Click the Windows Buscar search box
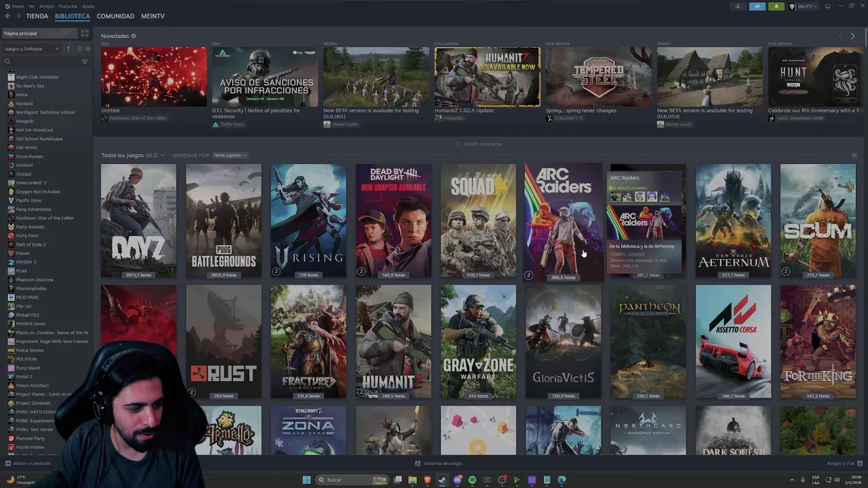Image resolution: width=868 pixels, height=488 pixels. [x=353, y=480]
